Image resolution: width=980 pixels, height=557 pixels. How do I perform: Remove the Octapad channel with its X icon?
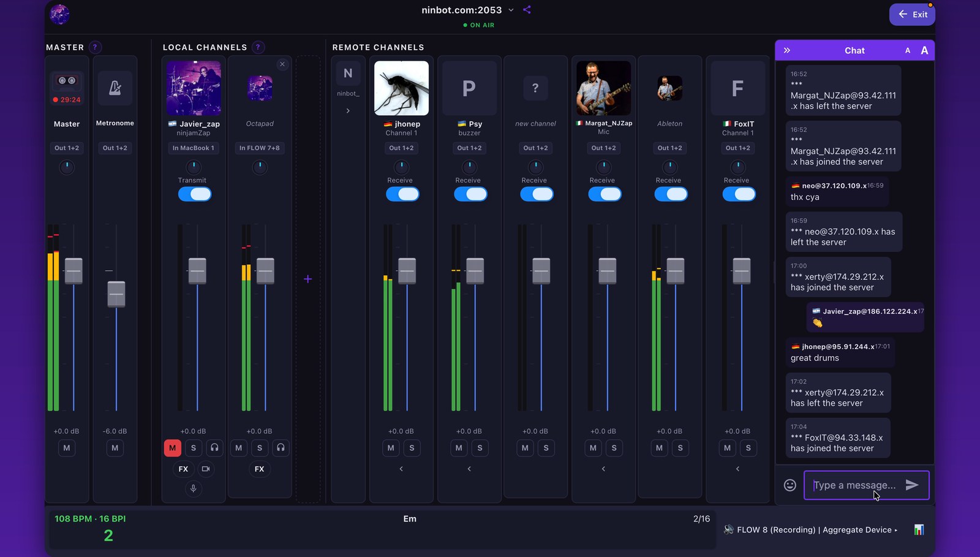click(x=282, y=64)
